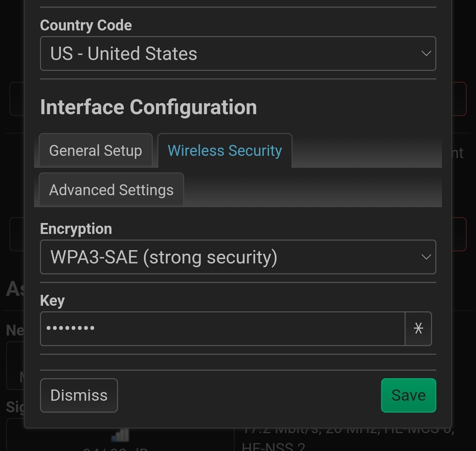This screenshot has height=451, width=476.
Task: Click the Country Code chevron arrow
Action: click(426, 53)
